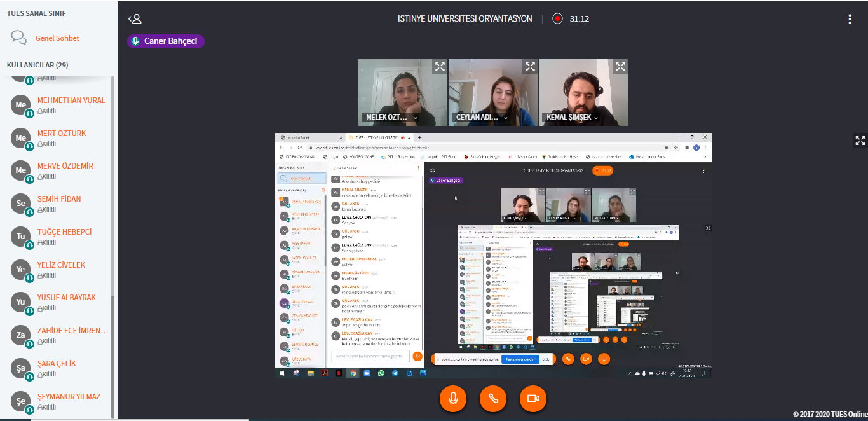Expand Ceylan Adı webcam to fullscreen
Screen dimensions: 868x421
click(530, 66)
